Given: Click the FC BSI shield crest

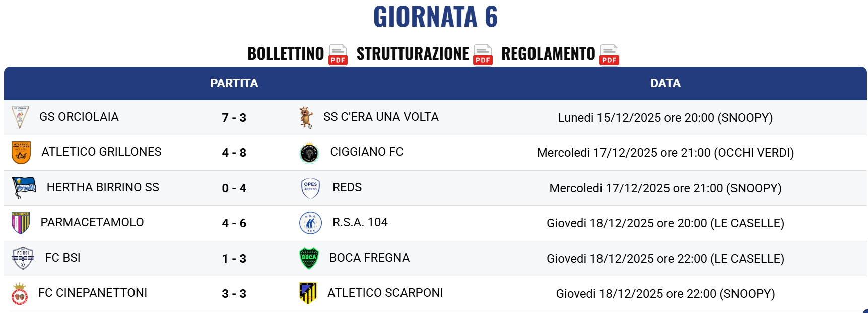Looking at the screenshot, I should pos(23,258).
